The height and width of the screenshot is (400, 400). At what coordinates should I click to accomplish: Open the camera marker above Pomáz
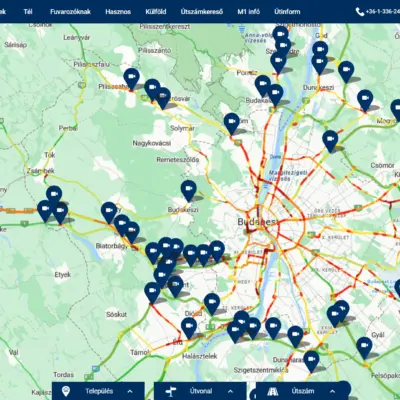point(278,63)
